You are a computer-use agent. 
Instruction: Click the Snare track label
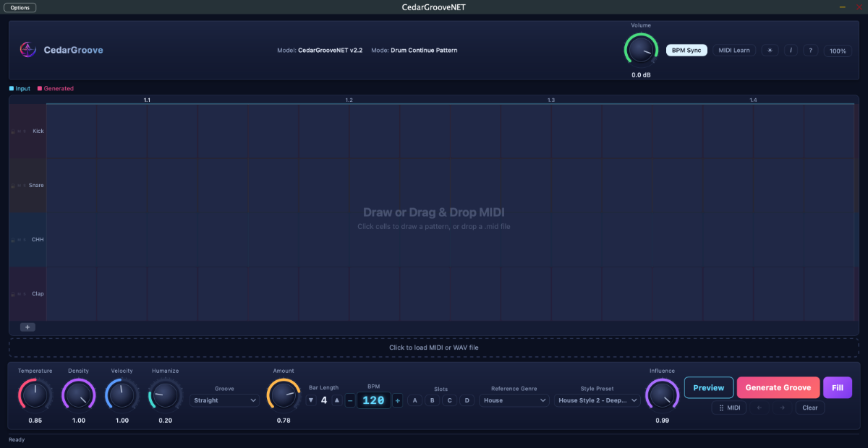click(36, 186)
